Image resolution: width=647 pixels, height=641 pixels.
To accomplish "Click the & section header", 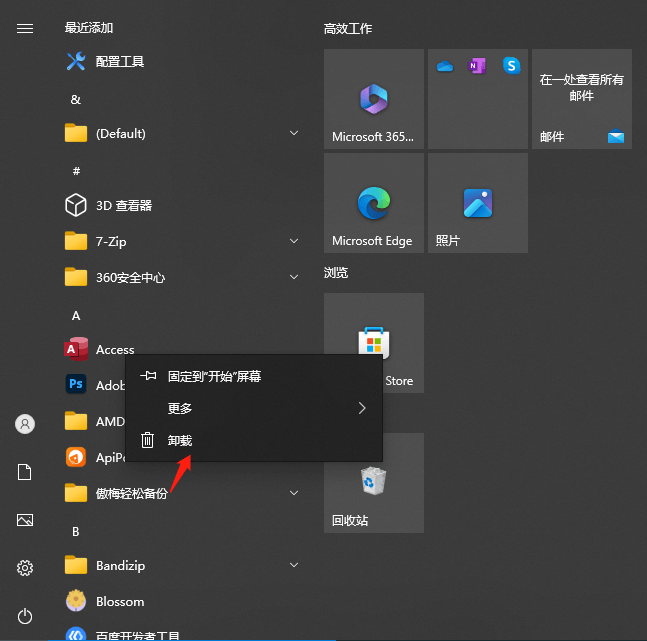I will [x=76, y=99].
